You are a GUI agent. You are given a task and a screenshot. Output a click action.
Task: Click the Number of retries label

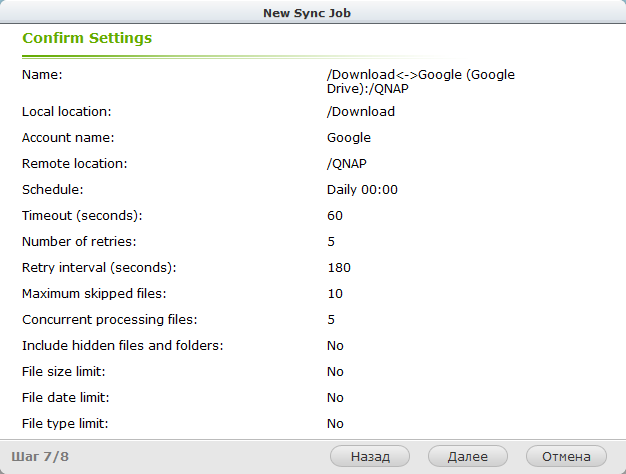point(79,242)
